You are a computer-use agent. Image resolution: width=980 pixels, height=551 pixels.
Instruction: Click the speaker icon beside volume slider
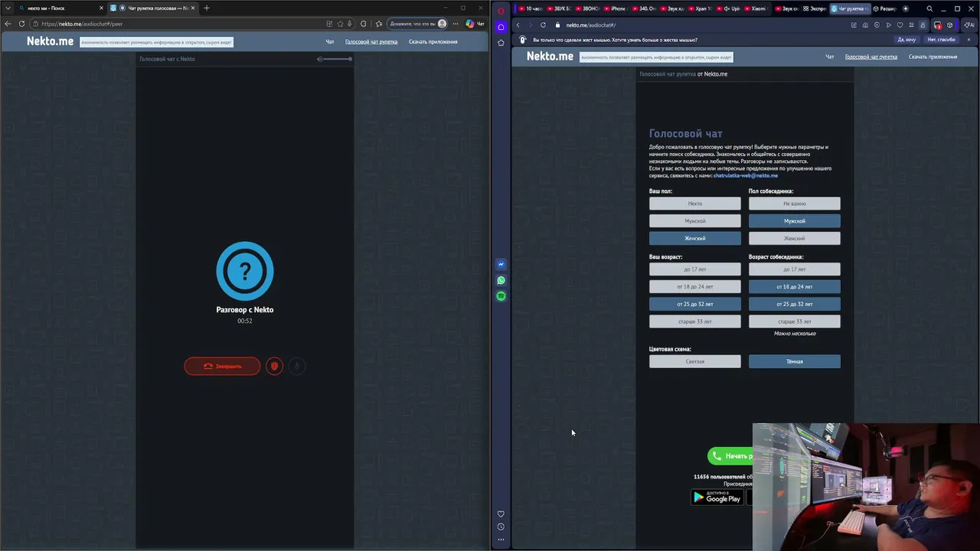(x=320, y=59)
